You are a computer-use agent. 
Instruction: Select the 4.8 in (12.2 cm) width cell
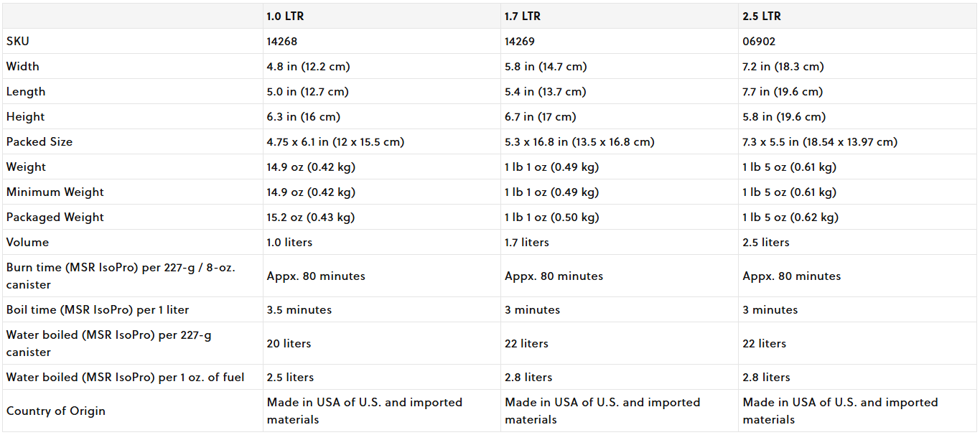click(x=309, y=67)
